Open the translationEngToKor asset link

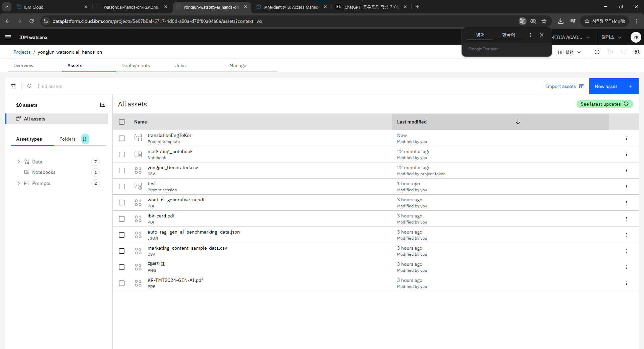(169, 135)
